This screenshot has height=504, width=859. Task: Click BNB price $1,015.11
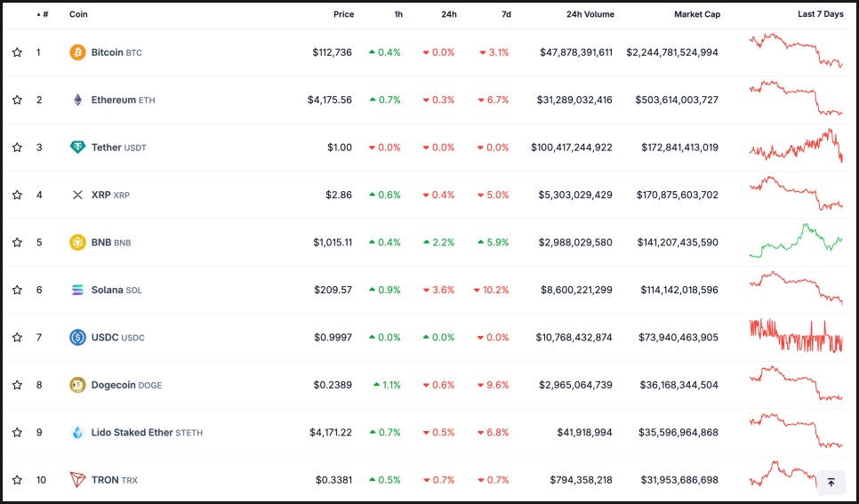point(333,242)
